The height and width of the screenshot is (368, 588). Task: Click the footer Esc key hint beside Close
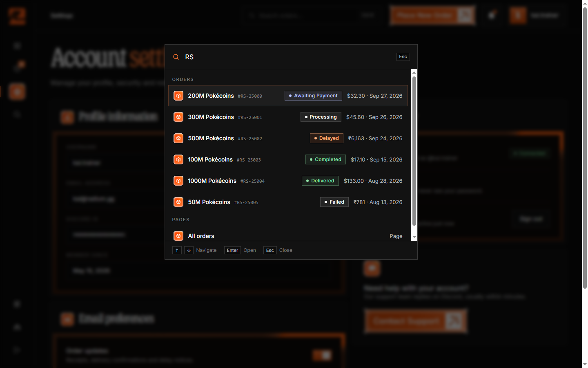click(270, 250)
